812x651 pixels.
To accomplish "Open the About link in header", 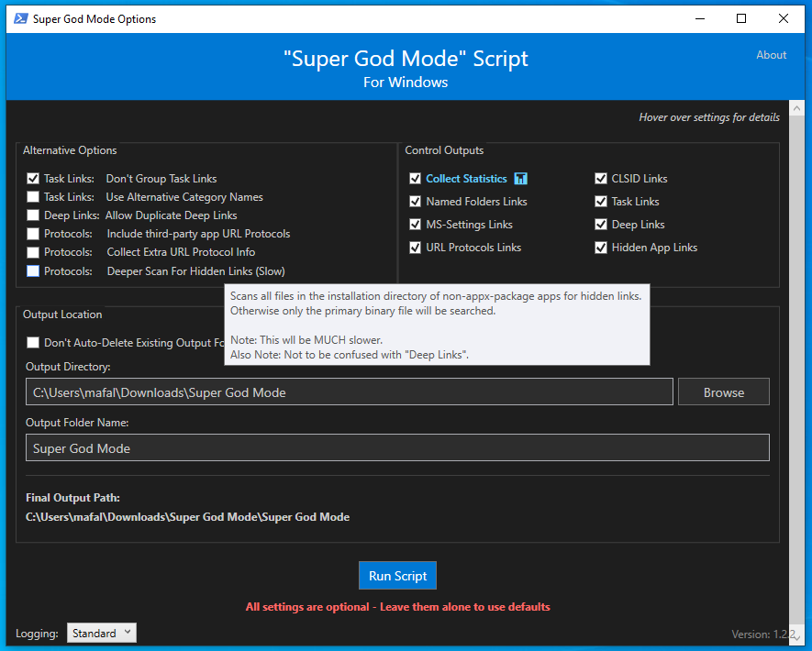I will tap(771, 55).
